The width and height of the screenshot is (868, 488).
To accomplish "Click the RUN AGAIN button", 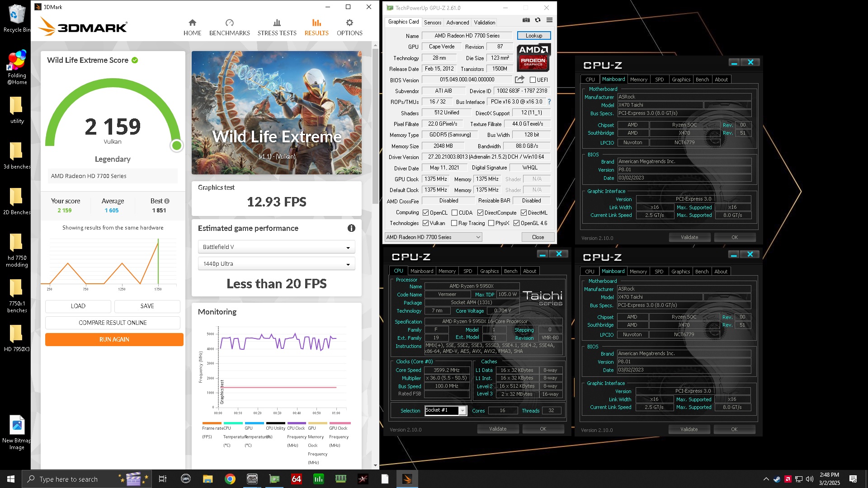I will [114, 340].
